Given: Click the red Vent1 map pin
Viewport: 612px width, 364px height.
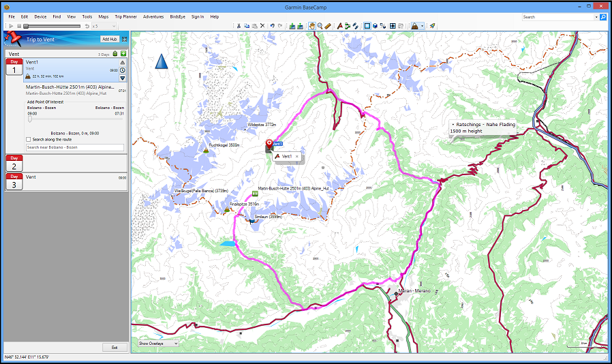Looking at the screenshot, I should (x=269, y=144).
